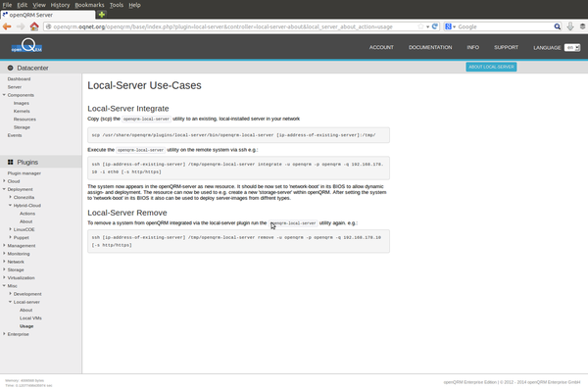Image resolution: width=588 pixels, height=389 pixels.
Task: Open Resources under Components
Action: click(24, 119)
